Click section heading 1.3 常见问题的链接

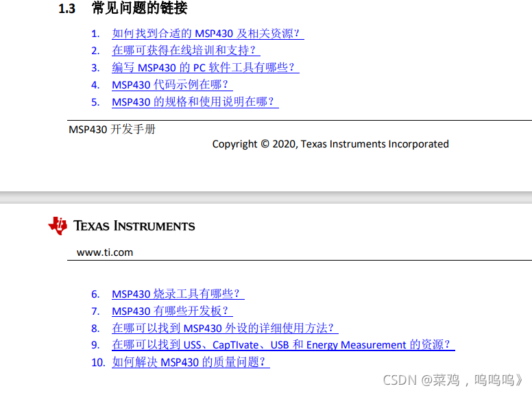(123, 8)
